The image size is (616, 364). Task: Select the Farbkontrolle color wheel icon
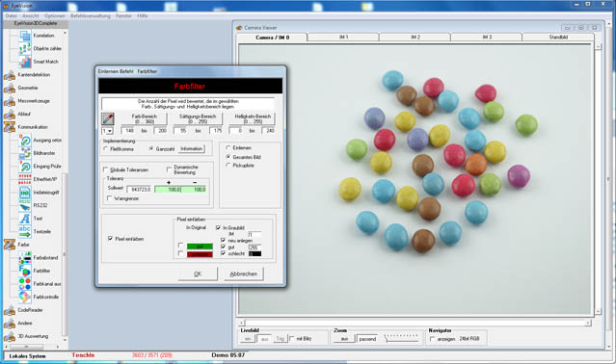25,297
